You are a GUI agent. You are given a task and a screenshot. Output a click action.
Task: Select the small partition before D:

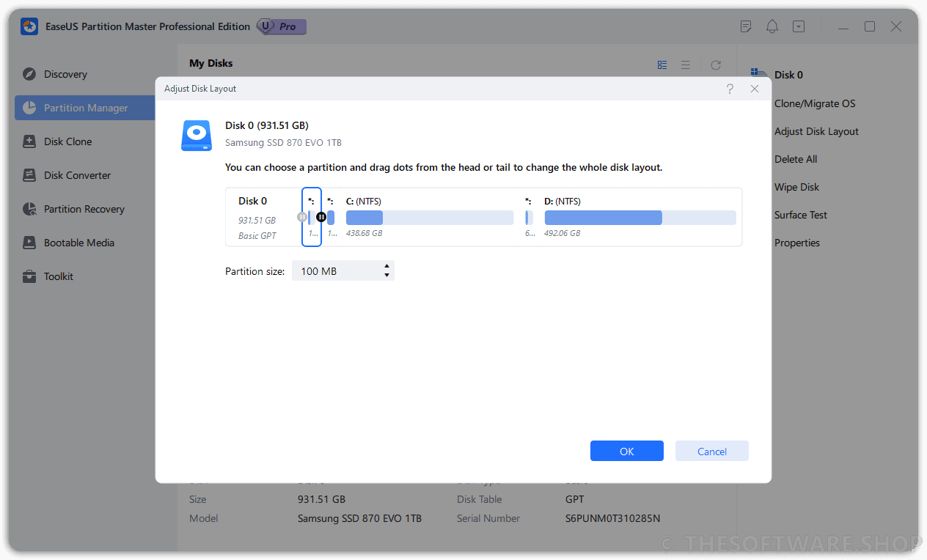[529, 218]
